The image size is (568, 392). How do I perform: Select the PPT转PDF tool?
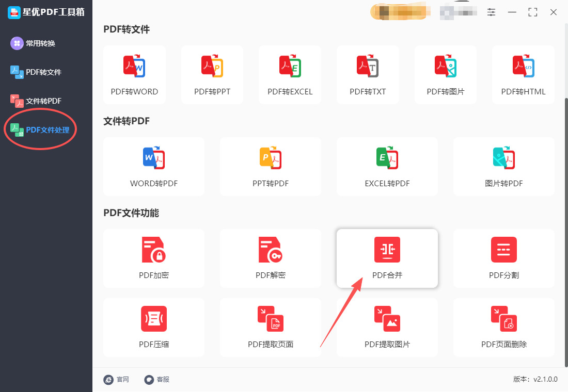271,167
